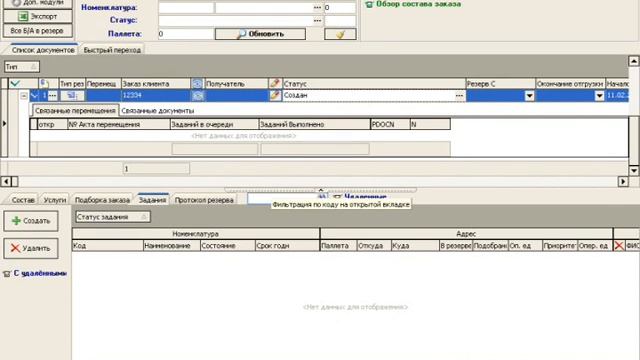Click the Резерв С column header
The width and height of the screenshot is (640, 360).
tap(500, 84)
